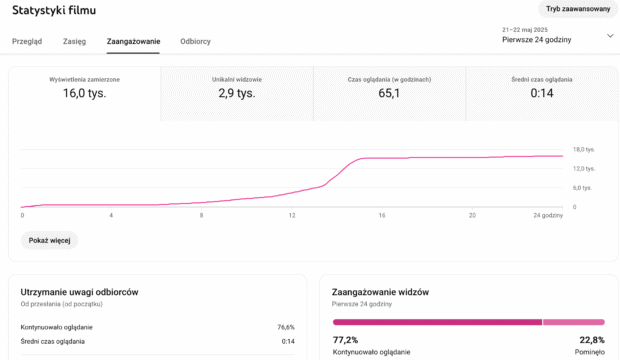Go to the Odbiorcy tab
The height and width of the screenshot is (360, 620).
point(195,41)
